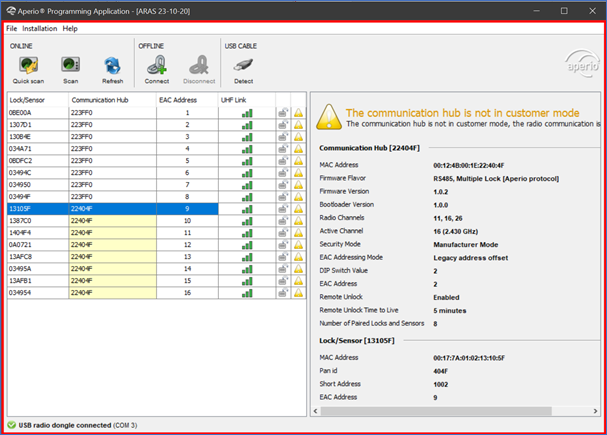Click the UHF signal bars in row 13AFB1
This screenshot has width=607, height=435.
click(x=247, y=281)
